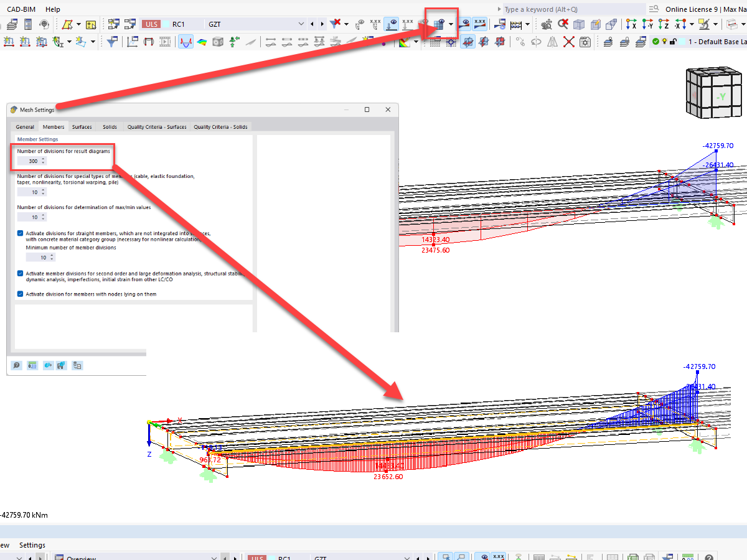
Task: Start the result animation icon
Action: [x=165, y=42]
